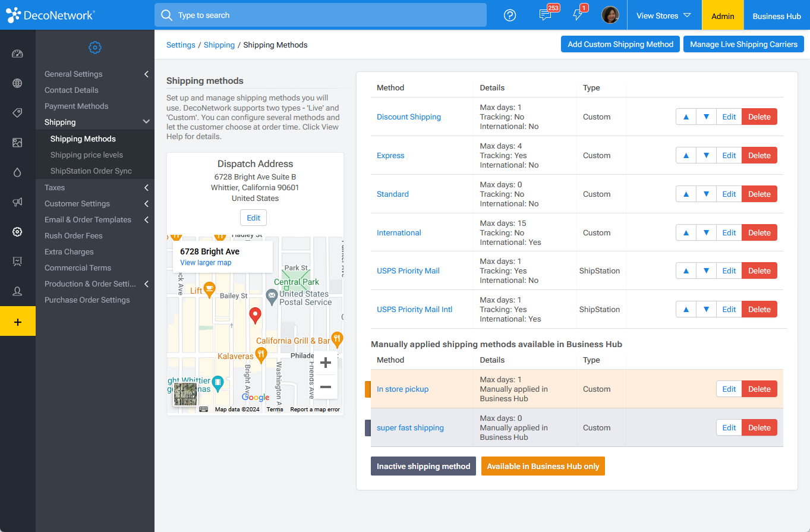Viewport: 810px width, 532px height.
Task: Click Available in Business Hub only legend
Action: [543, 467]
